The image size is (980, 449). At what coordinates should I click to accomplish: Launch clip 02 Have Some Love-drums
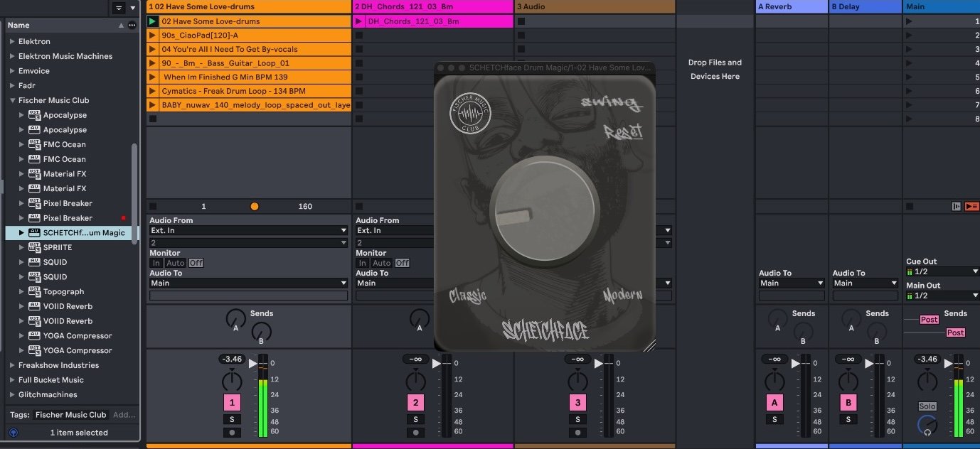coord(152,21)
